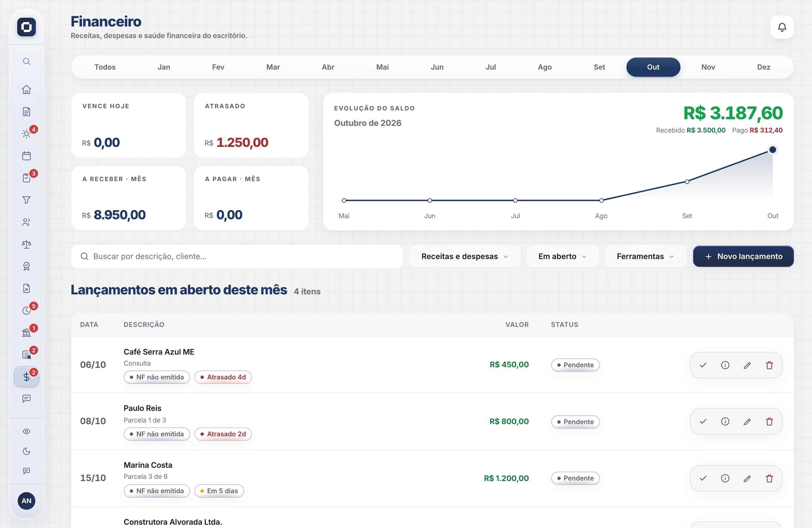The height and width of the screenshot is (528, 812).
Task: Mark Paulo Reis entry as paid
Action: click(x=703, y=422)
